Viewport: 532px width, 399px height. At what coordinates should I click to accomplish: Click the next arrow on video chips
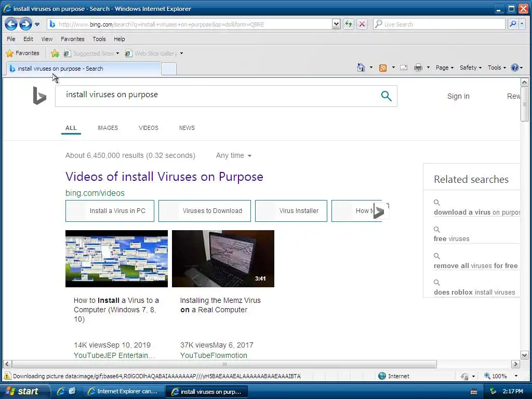coord(381,211)
